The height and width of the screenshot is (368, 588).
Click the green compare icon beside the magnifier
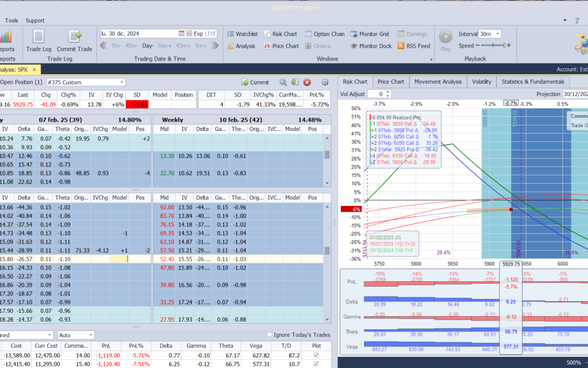[x=295, y=82]
